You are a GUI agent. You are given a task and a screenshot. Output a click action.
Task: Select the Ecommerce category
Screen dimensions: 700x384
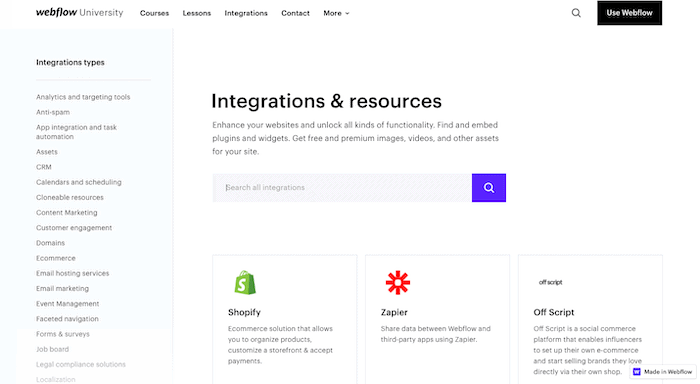coord(56,258)
